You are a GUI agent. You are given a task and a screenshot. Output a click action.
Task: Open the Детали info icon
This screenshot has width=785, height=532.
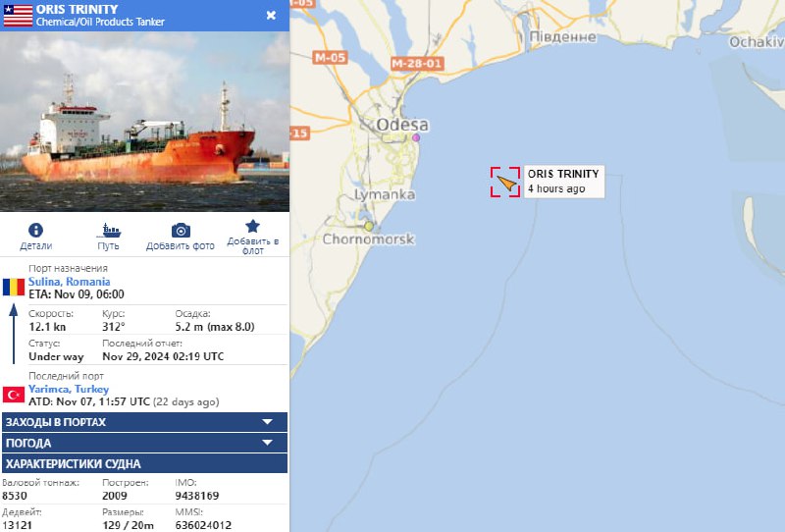(35, 230)
